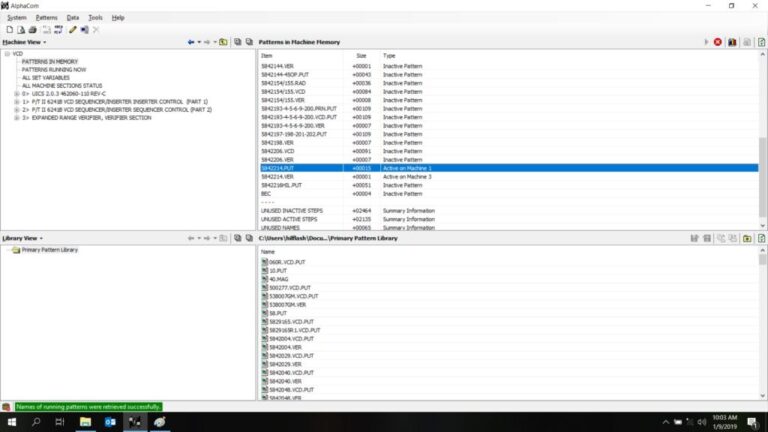Click the second copy icon in the Library View header
This screenshot has width=768, height=432.
[249, 238]
